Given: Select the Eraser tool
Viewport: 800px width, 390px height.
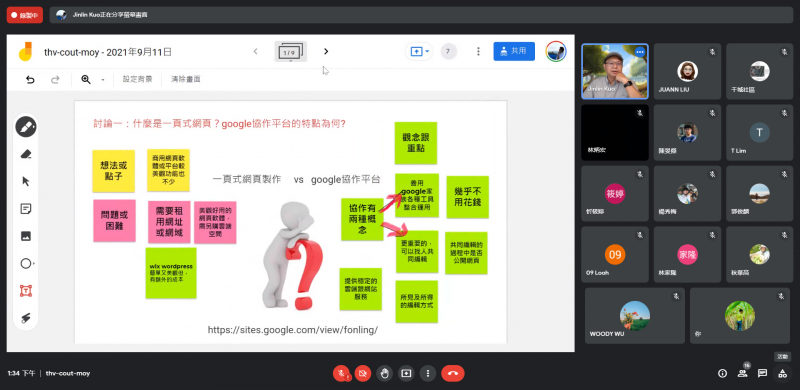Looking at the screenshot, I should 26,154.
